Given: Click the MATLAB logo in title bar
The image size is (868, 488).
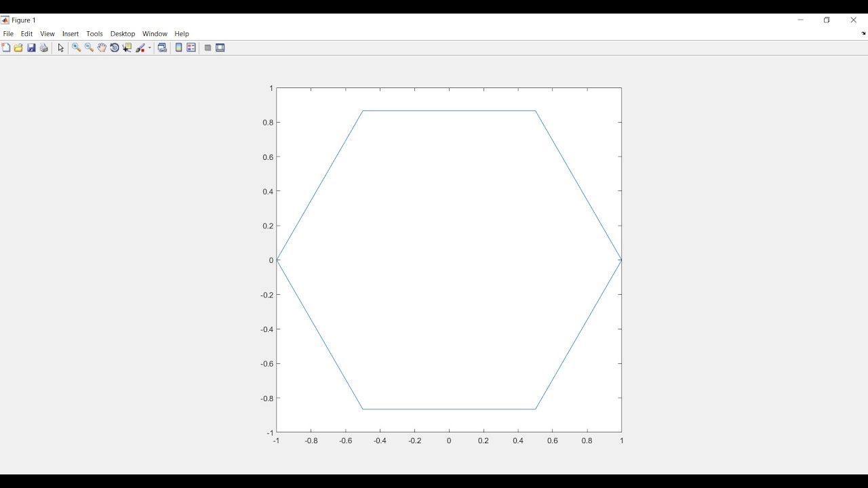Looking at the screenshot, I should 5,20.
